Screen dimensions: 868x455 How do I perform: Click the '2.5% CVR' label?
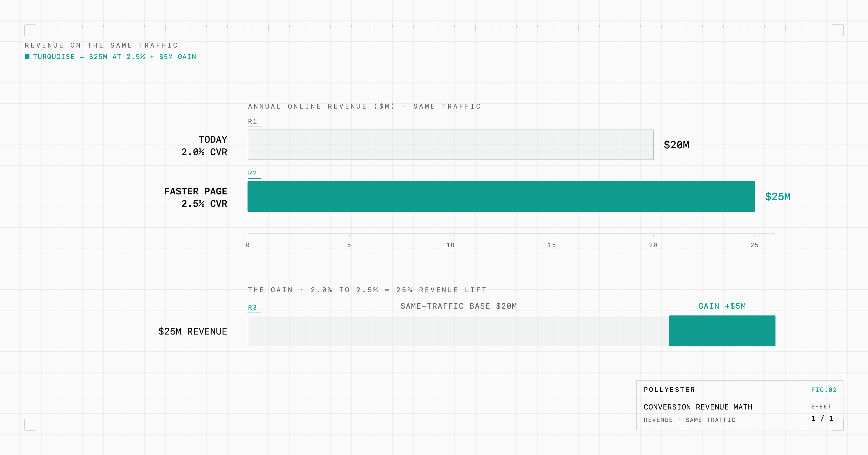click(x=204, y=204)
